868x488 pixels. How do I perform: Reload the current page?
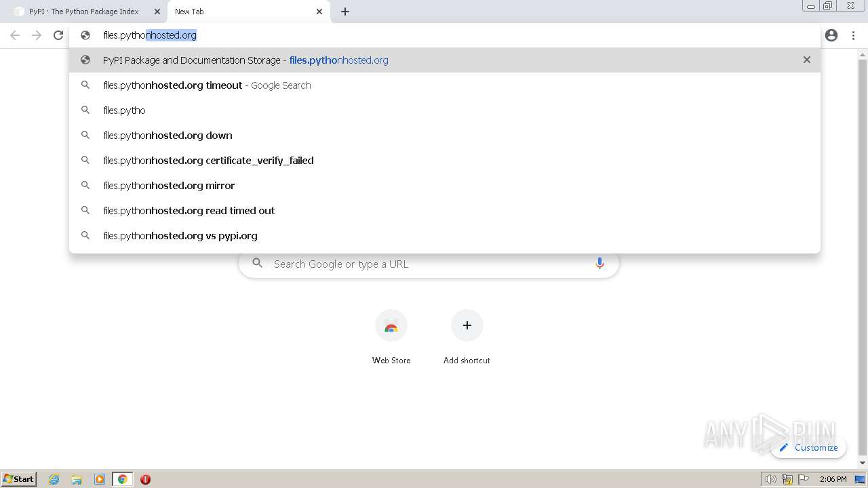click(x=58, y=35)
